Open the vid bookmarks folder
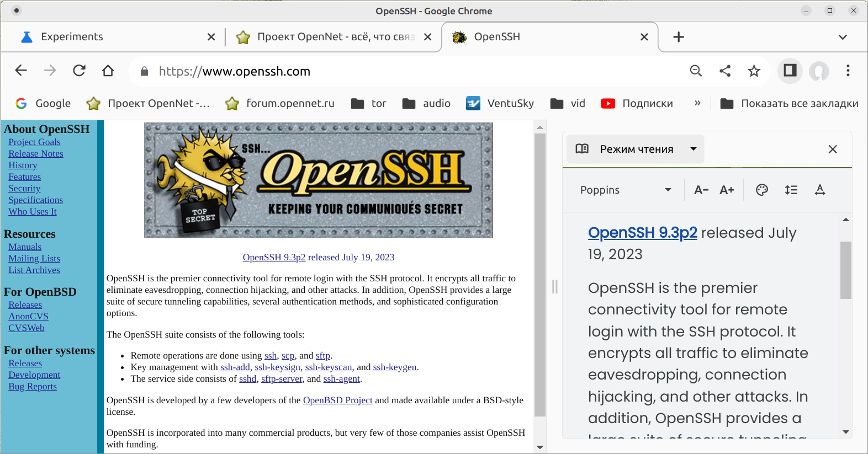The image size is (868, 454). coord(568,103)
